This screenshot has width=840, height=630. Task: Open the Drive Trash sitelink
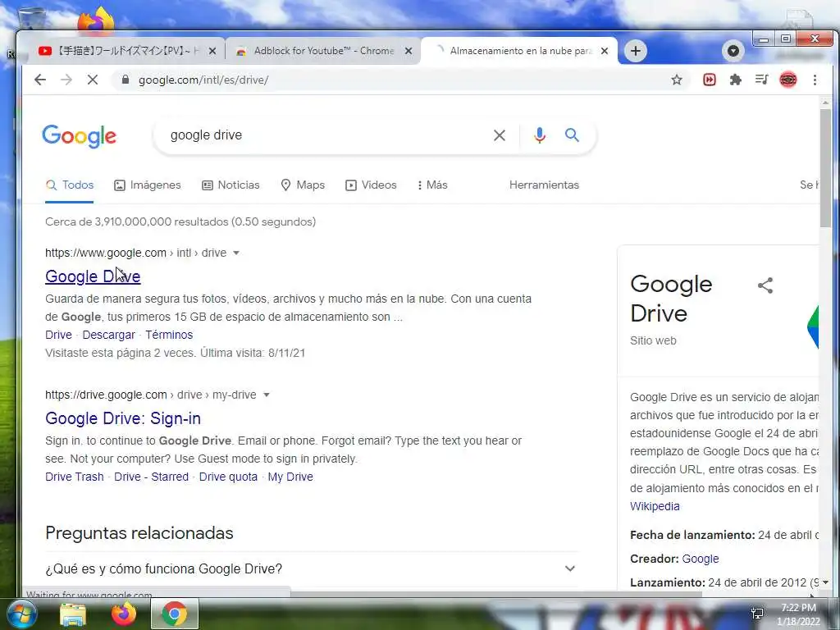tap(75, 477)
